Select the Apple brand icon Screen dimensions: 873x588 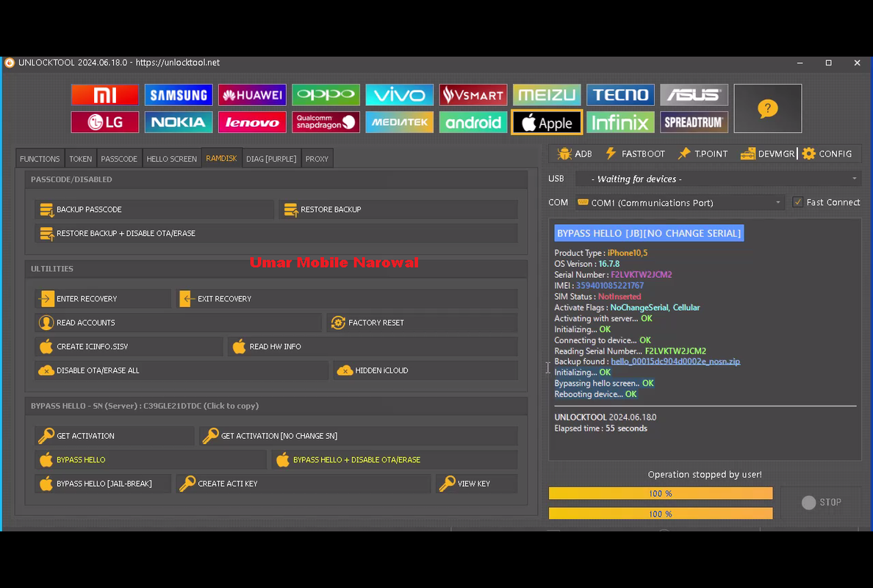point(547,122)
